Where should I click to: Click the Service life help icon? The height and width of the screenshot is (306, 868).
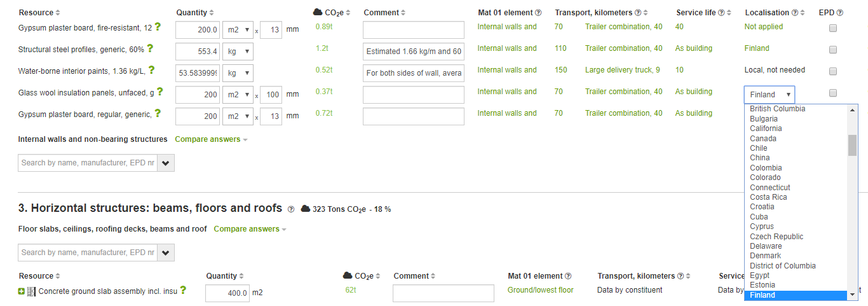pos(721,13)
